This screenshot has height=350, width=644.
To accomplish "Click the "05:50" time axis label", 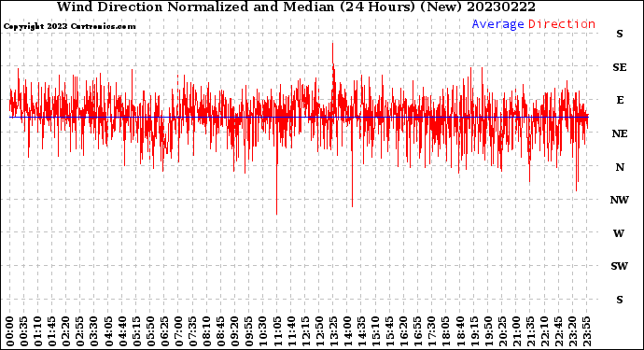I will (150, 331).
